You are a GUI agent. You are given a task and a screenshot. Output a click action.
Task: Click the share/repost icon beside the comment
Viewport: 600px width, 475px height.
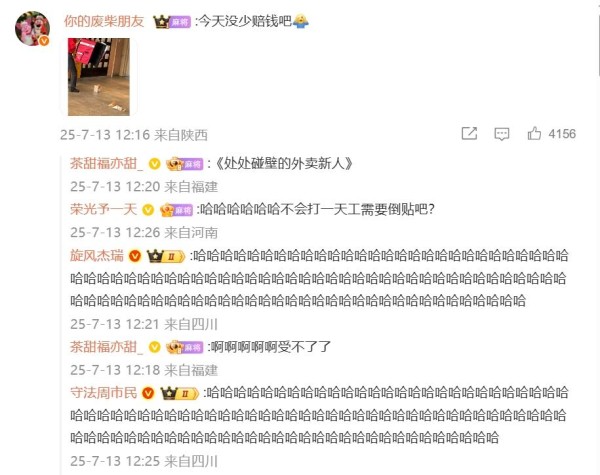coord(469,134)
